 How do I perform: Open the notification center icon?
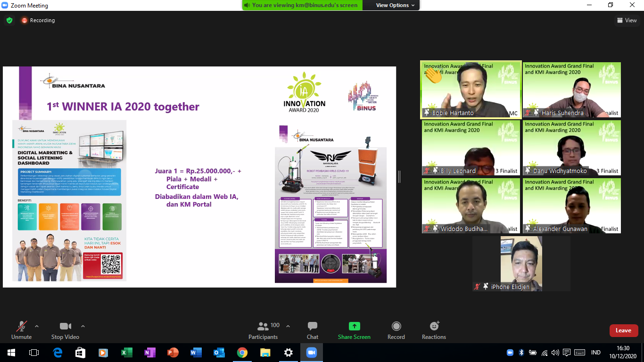567,353
